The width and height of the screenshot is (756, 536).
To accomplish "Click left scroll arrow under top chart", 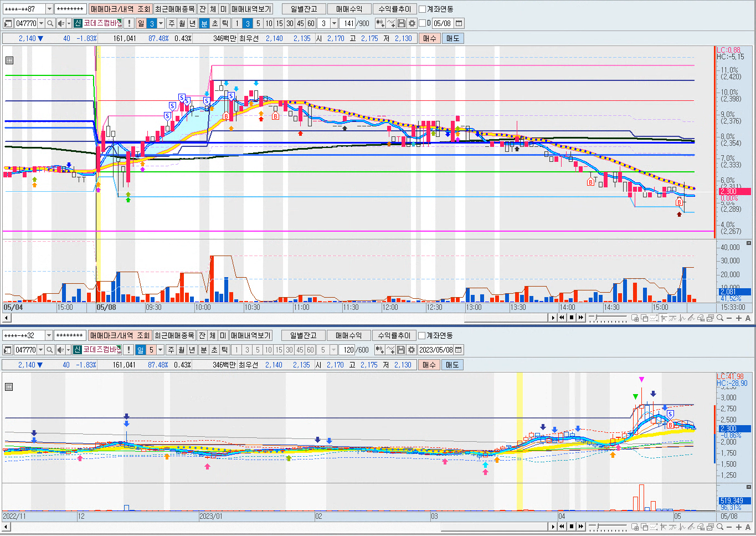I will tap(6, 318).
